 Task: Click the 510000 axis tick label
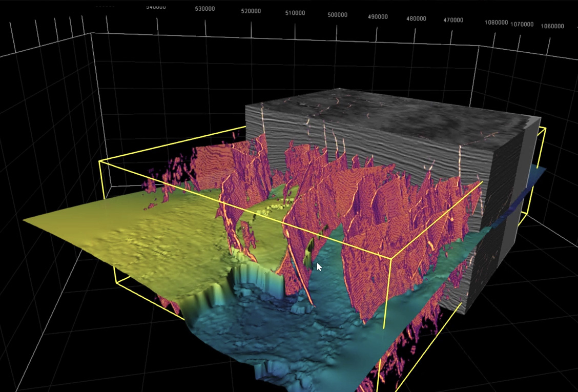tap(295, 13)
